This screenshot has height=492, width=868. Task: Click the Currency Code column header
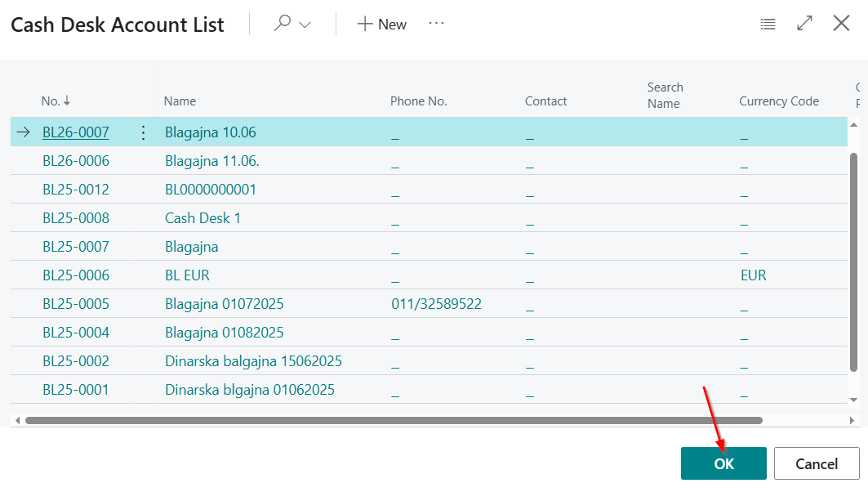(779, 101)
